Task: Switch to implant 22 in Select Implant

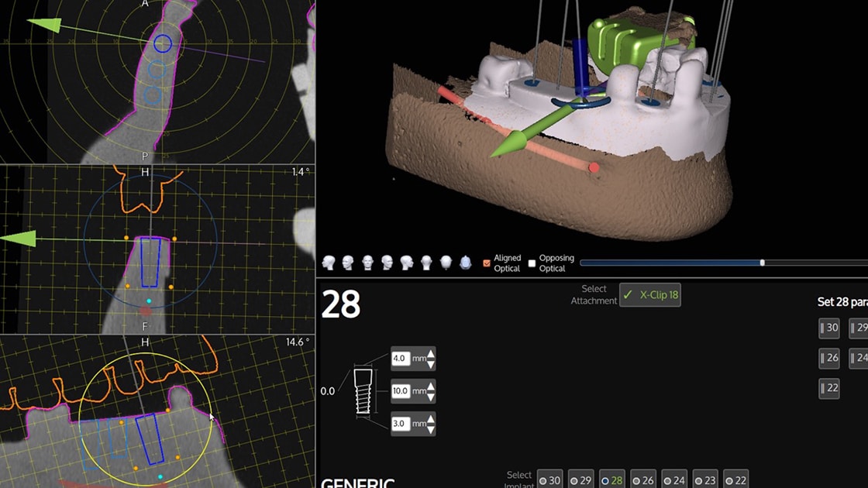Action: click(735, 480)
